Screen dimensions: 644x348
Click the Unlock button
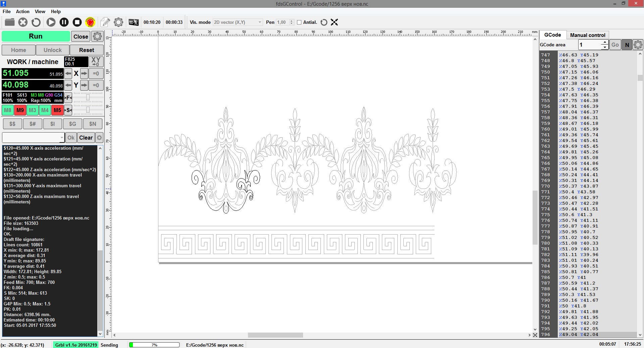(x=53, y=50)
